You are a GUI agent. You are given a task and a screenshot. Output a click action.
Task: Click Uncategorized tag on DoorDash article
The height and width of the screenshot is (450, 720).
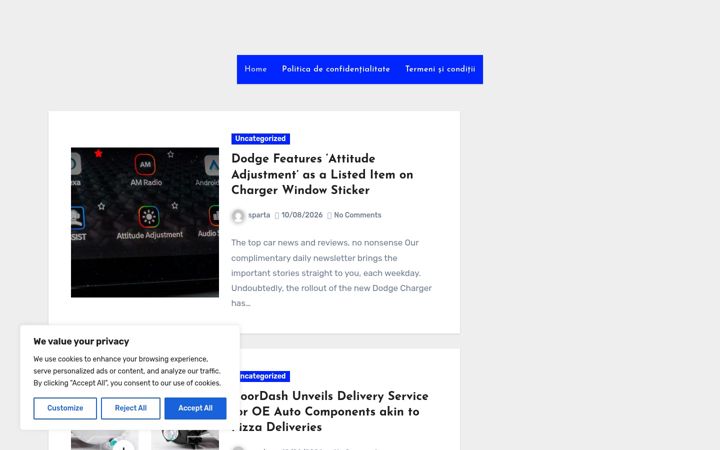[x=263, y=376]
